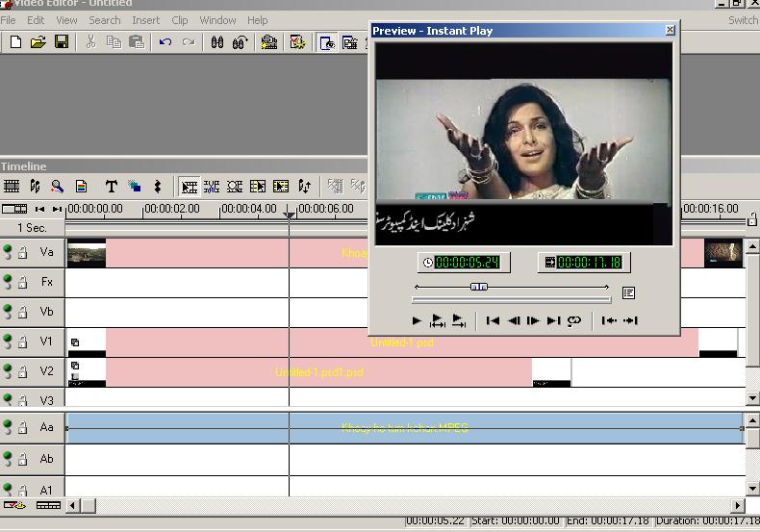Toggle the Aa audio track enable light

[x=8, y=426]
